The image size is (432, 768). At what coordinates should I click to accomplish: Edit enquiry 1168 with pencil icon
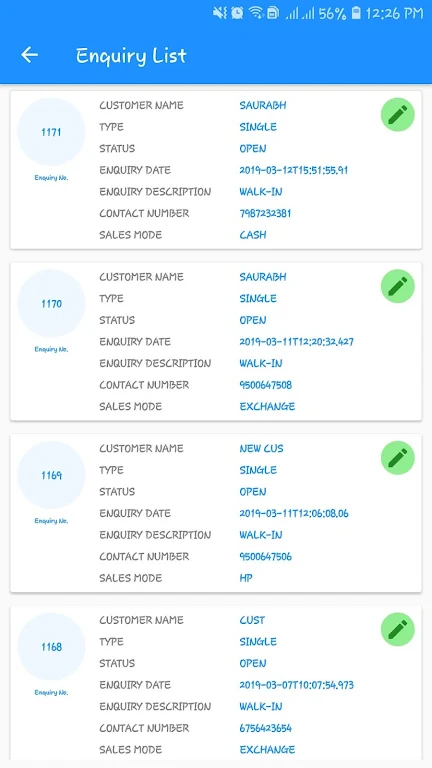pos(398,629)
